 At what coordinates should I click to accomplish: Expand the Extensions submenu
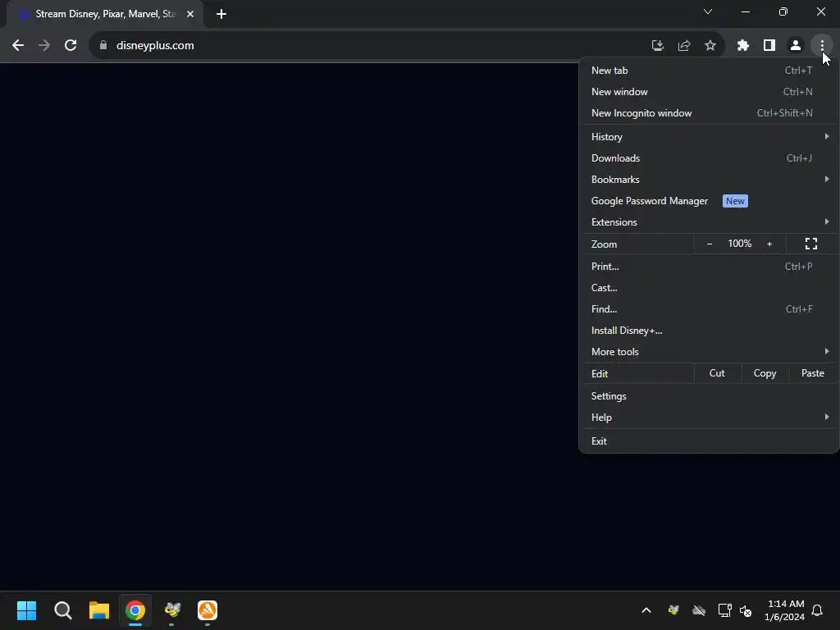(x=710, y=221)
